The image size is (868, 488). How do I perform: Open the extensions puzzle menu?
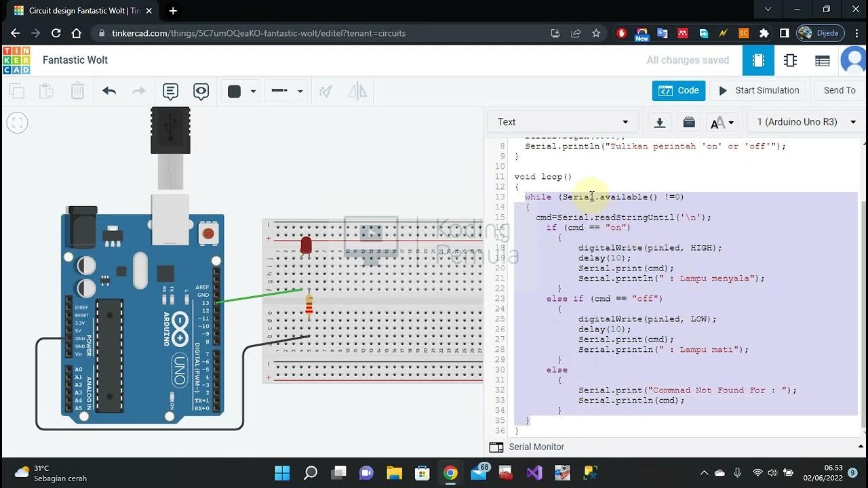point(764,33)
